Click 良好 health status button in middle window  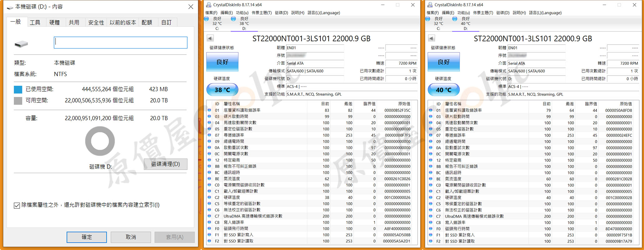click(222, 62)
